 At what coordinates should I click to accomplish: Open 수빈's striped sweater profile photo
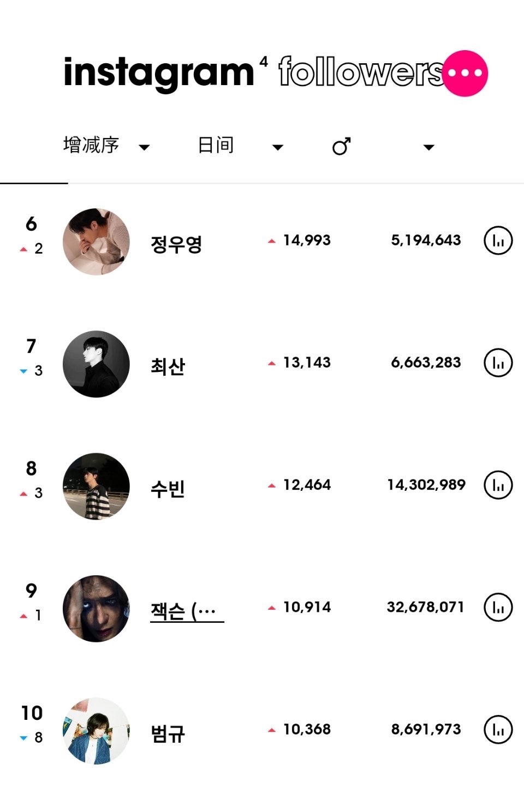point(96,486)
